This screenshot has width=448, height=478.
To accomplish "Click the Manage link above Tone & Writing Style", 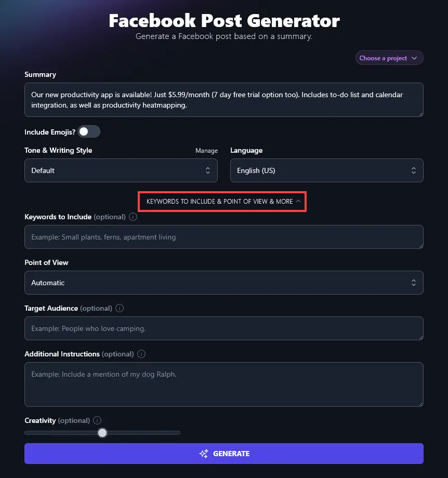I will [x=206, y=150].
